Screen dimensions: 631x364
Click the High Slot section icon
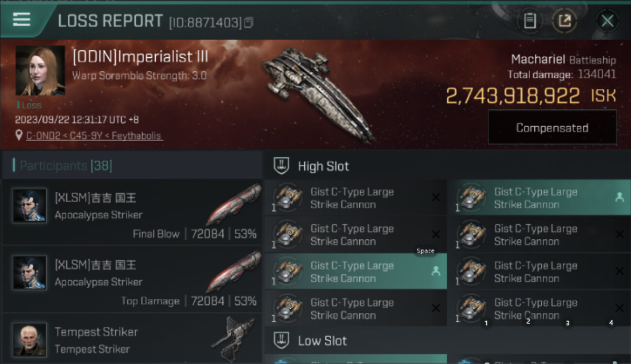pos(282,166)
